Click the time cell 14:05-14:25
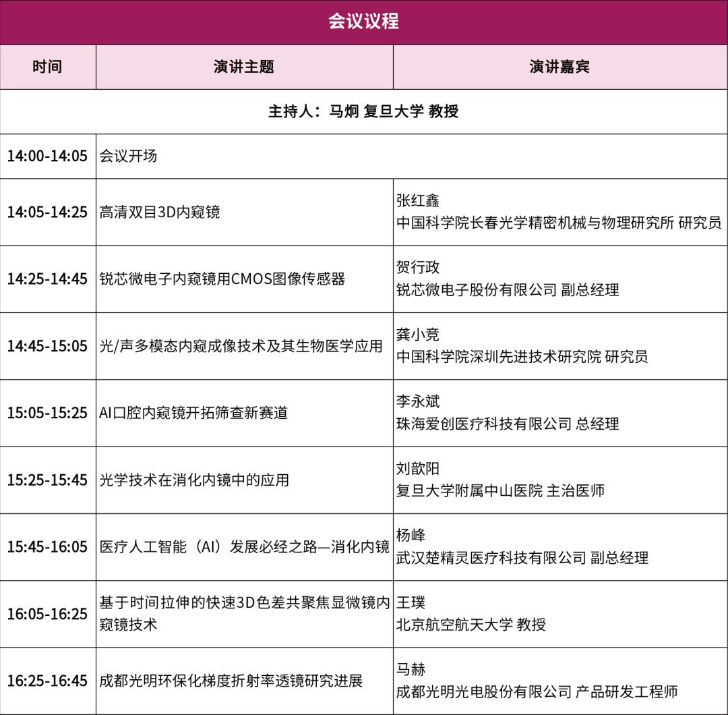 click(47, 212)
